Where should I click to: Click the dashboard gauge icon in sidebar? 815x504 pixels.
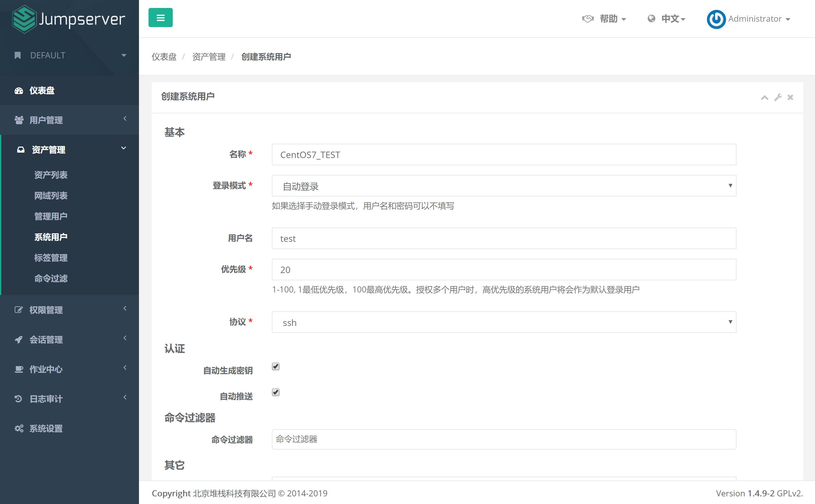(x=19, y=90)
